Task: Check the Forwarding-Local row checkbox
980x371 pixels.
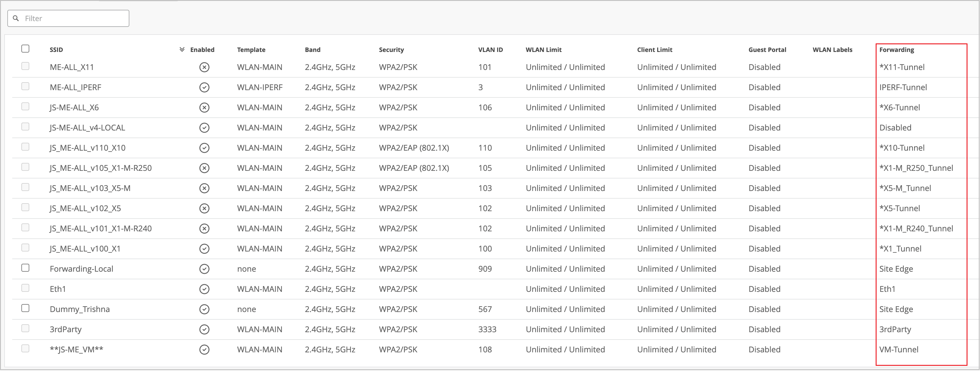Action: click(x=26, y=268)
